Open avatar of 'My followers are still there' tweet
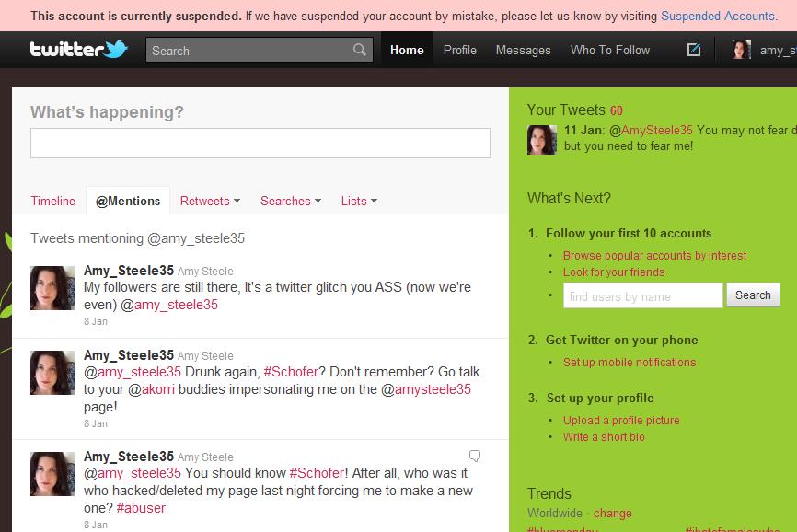The width and height of the screenshot is (797, 532). 52,287
